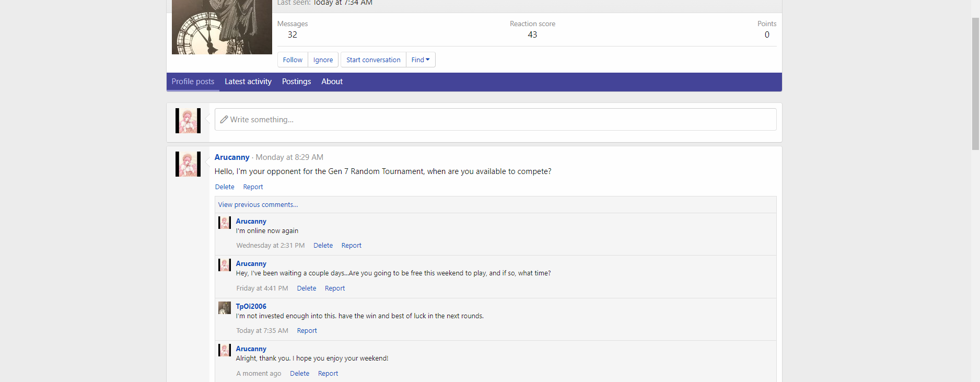
Task: Click the clock tower profile picture
Action: [x=221, y=27]
